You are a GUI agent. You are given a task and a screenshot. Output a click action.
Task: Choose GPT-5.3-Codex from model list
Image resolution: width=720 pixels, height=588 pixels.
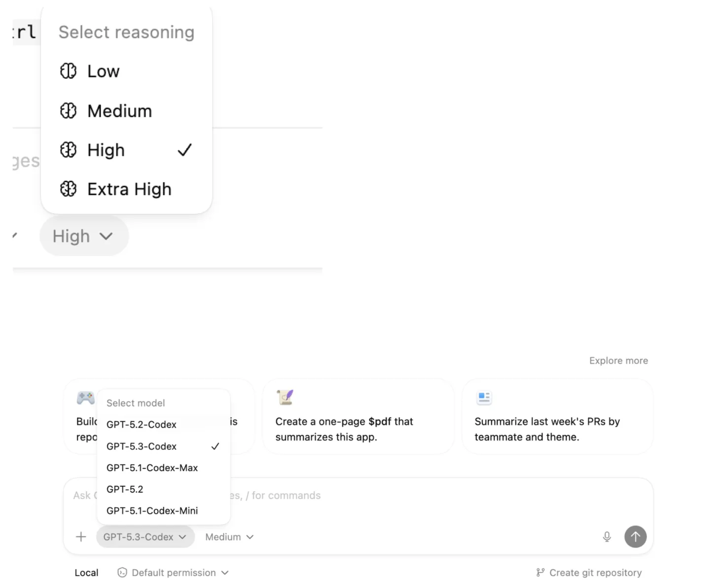(142, 446)
